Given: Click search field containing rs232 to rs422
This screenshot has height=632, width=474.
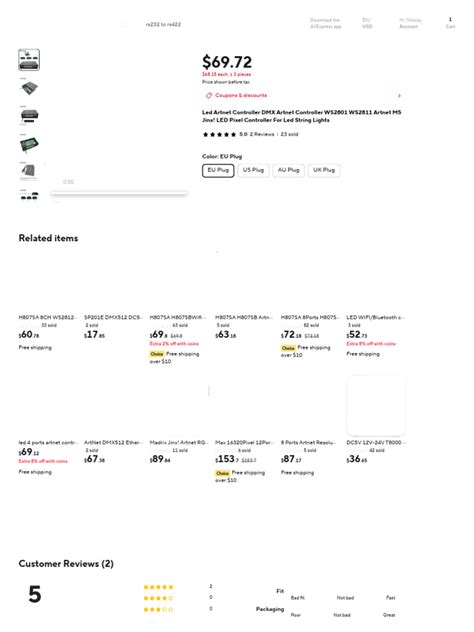Looking at the screenshot, I should point(163,25).
